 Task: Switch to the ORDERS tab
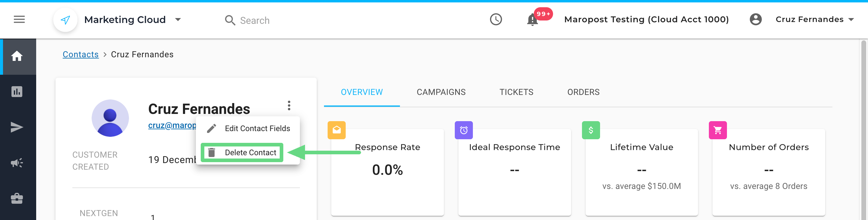583,92
